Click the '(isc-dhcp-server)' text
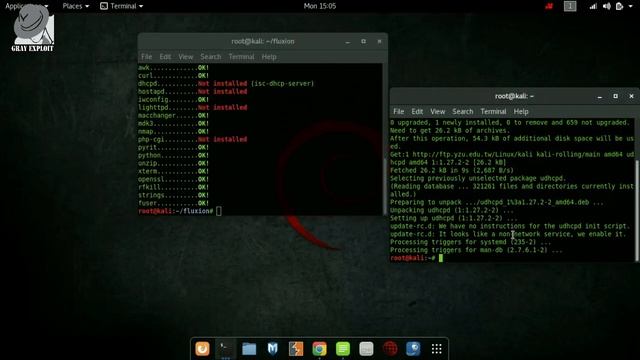Screen dimensions: 640x360 click(282, 84)
